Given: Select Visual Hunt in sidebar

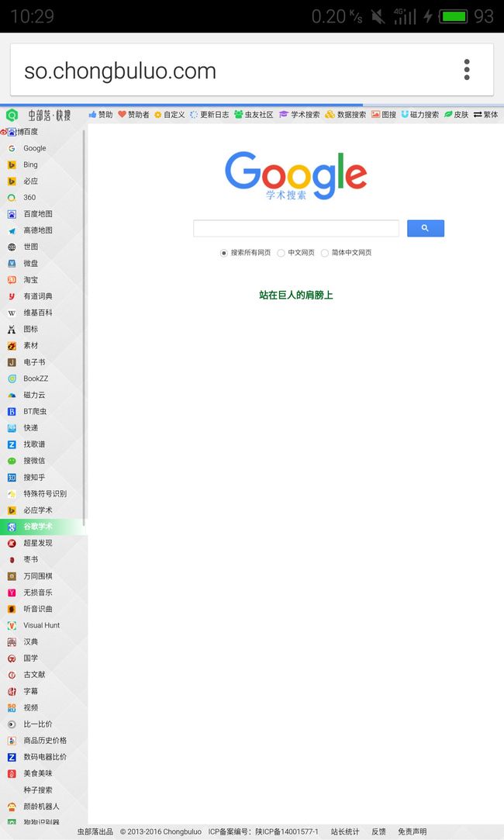Looking at the screenshot, I should point(43,626).
